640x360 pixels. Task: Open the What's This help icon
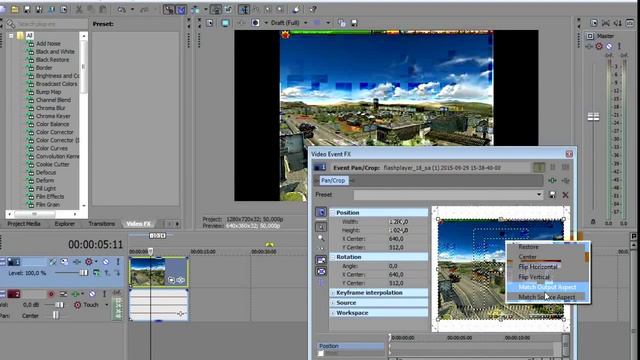coord(313,9)
